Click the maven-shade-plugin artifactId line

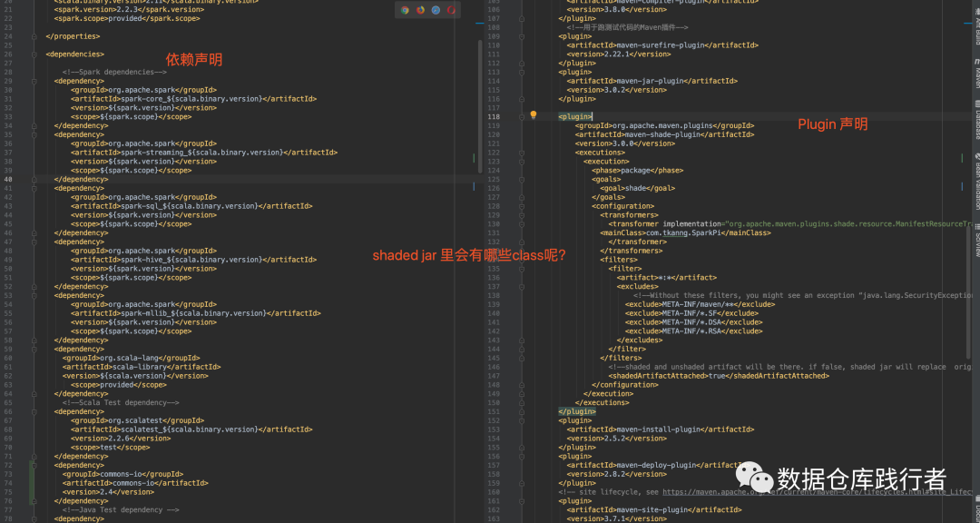(664, 134)
